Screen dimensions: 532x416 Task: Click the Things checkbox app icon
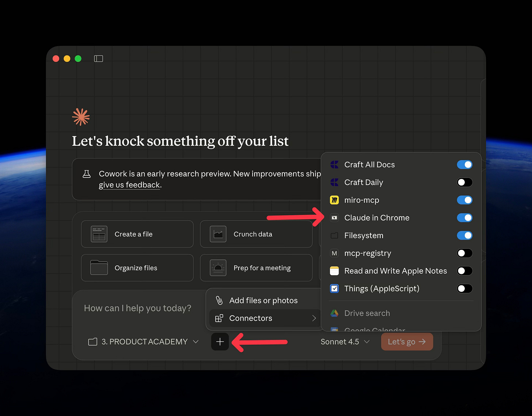coord(334,289)
